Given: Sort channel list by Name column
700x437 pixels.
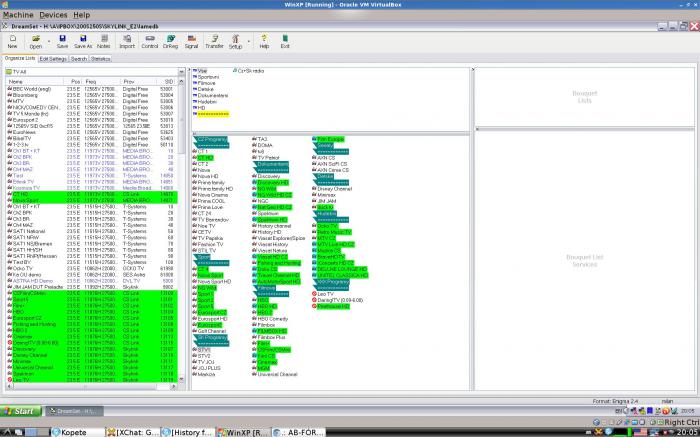Looking at the screenshot, I should tap(34, 82).
